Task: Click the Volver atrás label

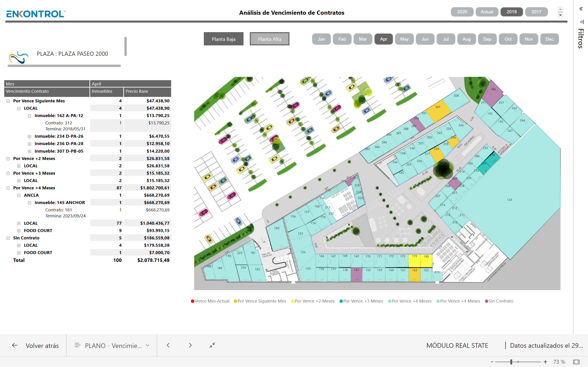Action: (42, 346)
